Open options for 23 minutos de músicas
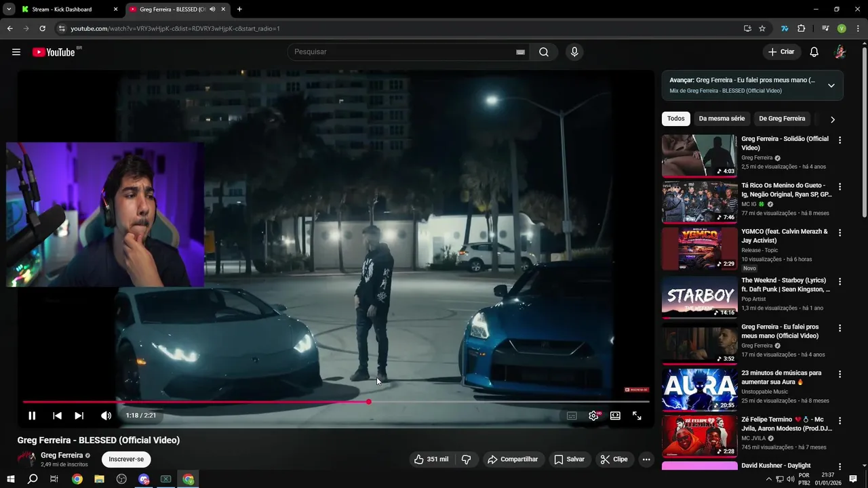The image size is (868, 488). (x=840, y=374)
